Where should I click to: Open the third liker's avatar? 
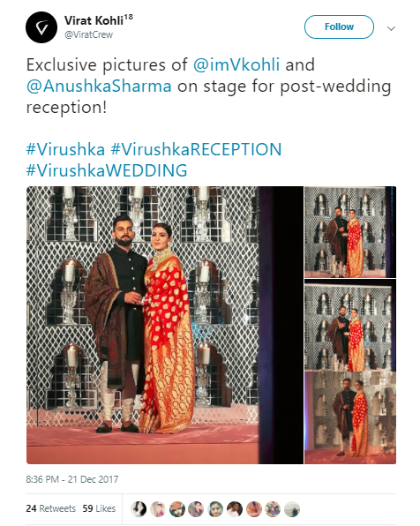point(177,509)
